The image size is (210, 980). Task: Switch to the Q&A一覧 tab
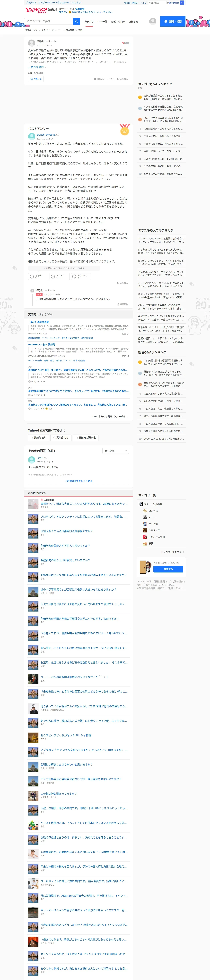103,22
